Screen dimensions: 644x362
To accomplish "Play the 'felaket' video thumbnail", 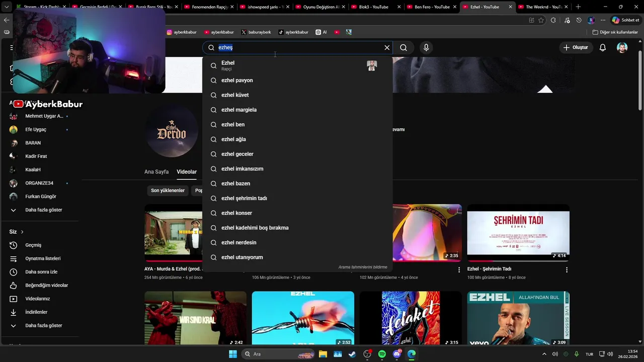I will tap(411, 318).
